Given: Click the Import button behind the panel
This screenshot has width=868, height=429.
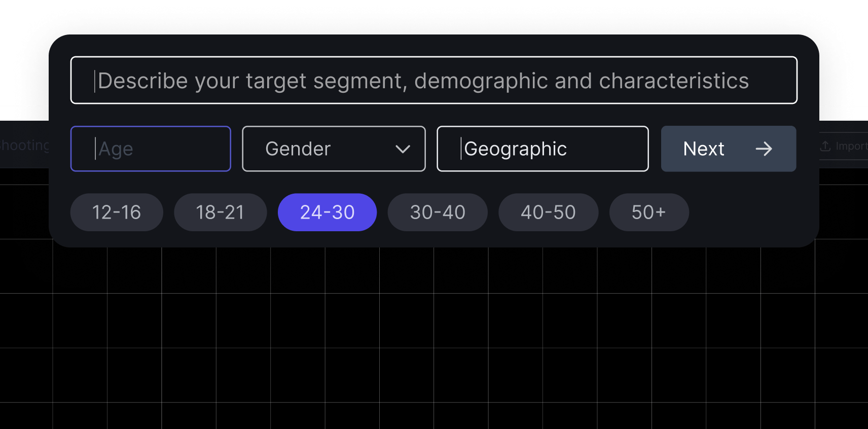Looking at the screenshot, I should [x=844, y=146].
